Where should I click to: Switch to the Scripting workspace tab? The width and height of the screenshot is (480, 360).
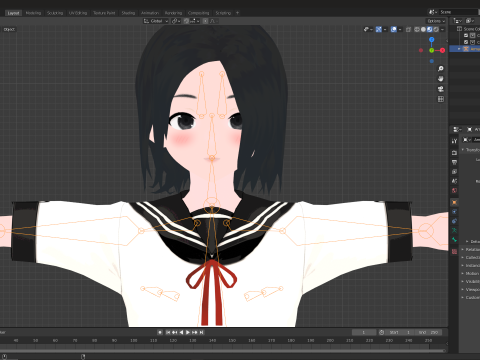223,13
